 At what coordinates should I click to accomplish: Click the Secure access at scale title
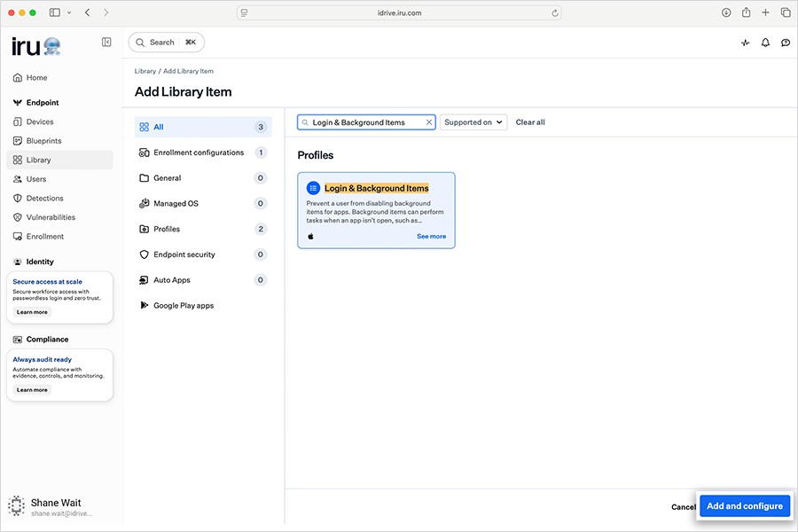click(x=47, y=282)
